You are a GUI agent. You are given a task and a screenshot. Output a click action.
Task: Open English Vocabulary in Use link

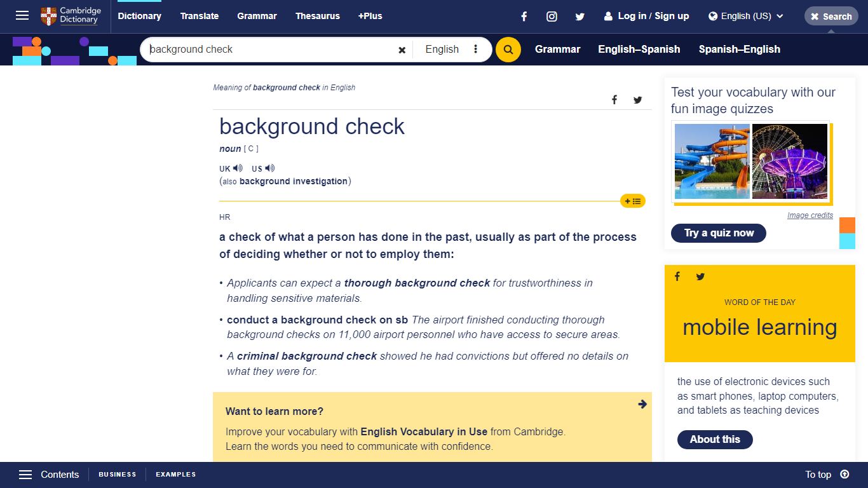click(424, 431)
